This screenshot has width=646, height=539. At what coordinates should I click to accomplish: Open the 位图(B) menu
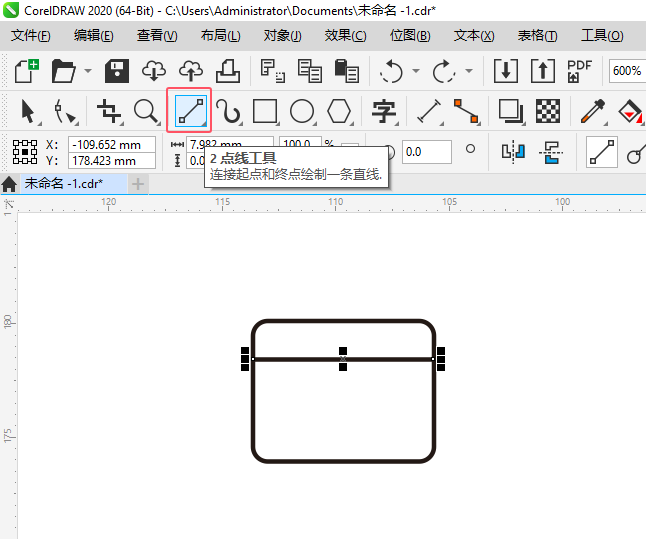(410, 35)
